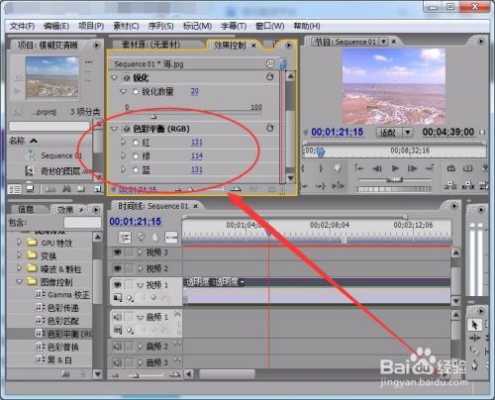Switch Project panel to icon view

pos(30,189)
